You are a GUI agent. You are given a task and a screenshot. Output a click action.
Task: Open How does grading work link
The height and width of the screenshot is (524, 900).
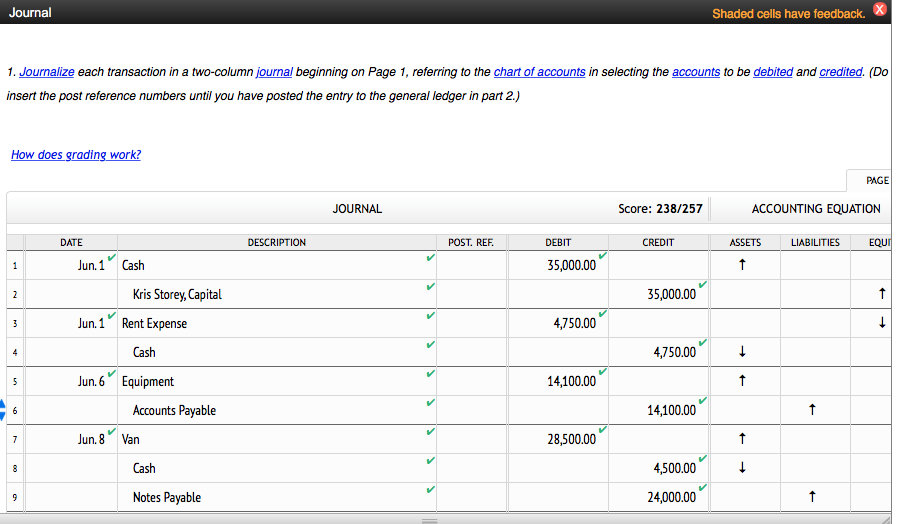76,154
